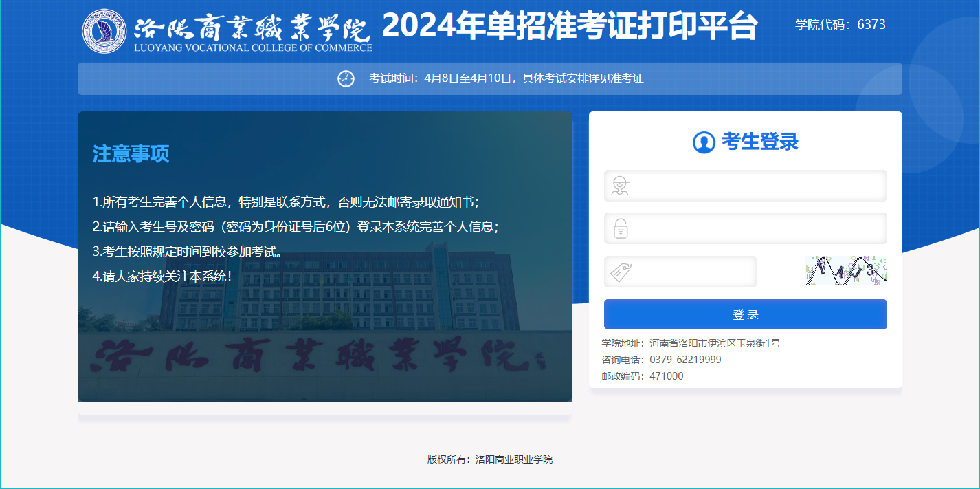Focus the captcha code input box
Viewport: 980px width, 489px height.
pyautogui.click(x=694, y=272)
